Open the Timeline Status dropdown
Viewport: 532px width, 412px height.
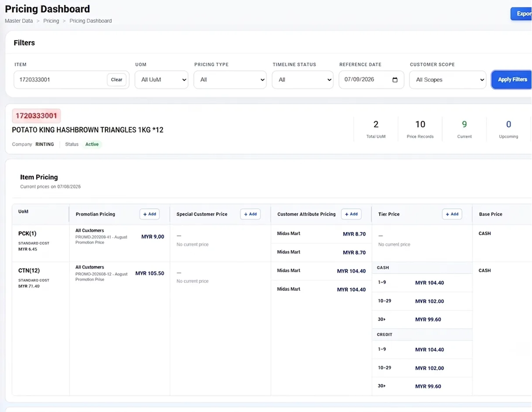coord(303,80)
